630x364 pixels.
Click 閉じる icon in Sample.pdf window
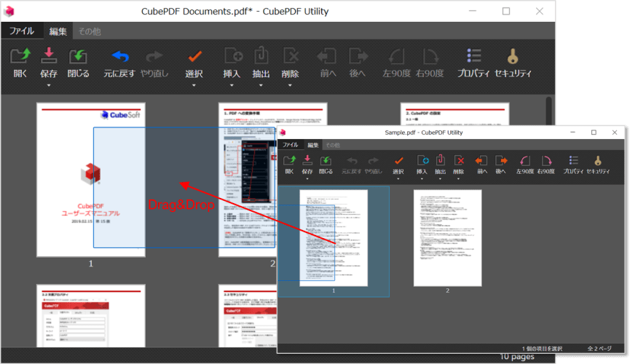coord(326,161)
